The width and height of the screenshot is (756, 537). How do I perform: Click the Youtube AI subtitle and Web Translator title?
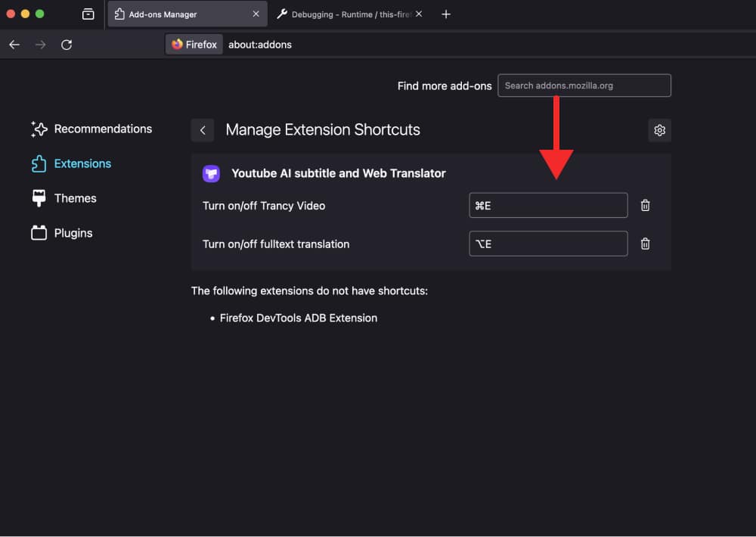(339, 173)
